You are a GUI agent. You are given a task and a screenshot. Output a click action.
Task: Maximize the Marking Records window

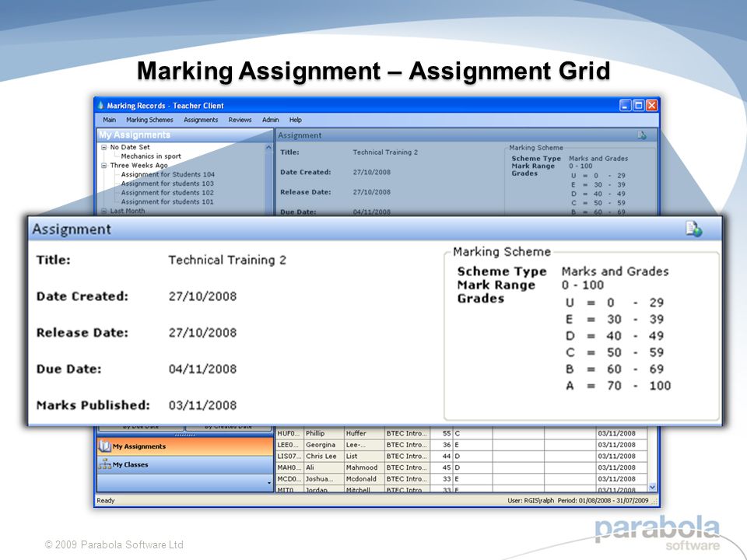click(638, 105)
